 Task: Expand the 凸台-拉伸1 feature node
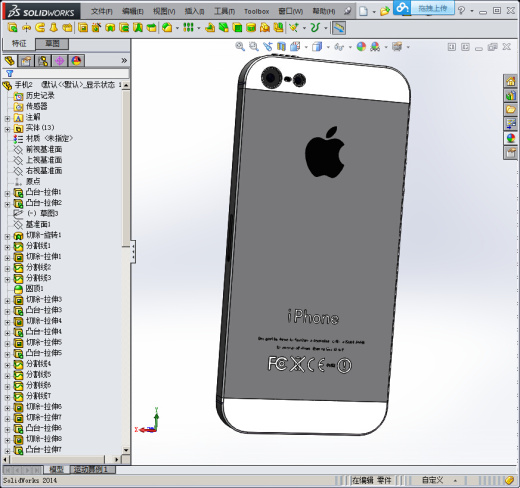[x=7, y=193]
